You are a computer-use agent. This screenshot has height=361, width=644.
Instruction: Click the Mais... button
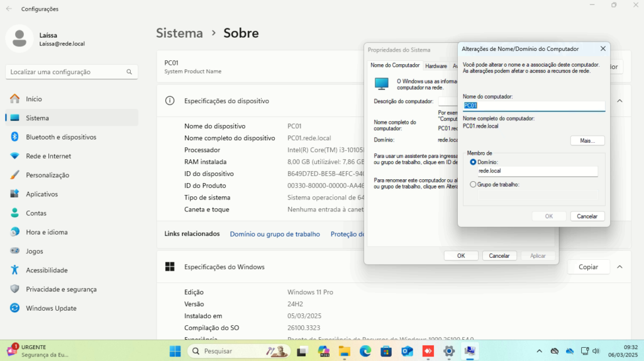[x=587, y=140]
